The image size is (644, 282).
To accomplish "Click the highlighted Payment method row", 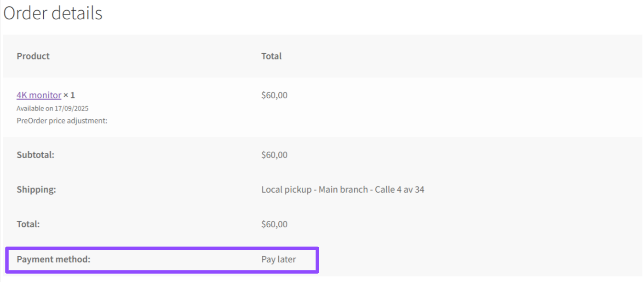I will [161, 259].
